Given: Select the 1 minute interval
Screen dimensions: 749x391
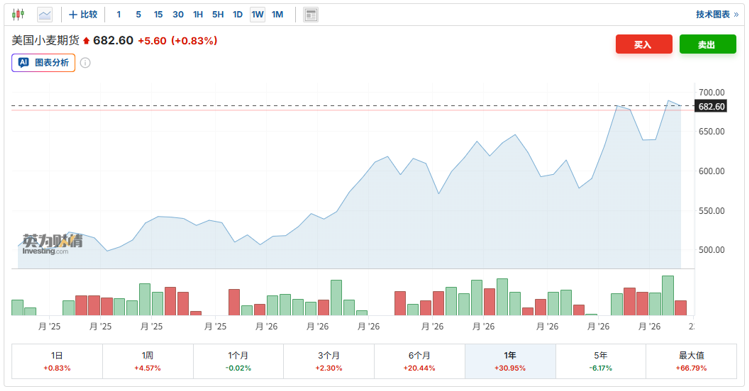Looking at the screenshot, I should (x=118, y=15).
